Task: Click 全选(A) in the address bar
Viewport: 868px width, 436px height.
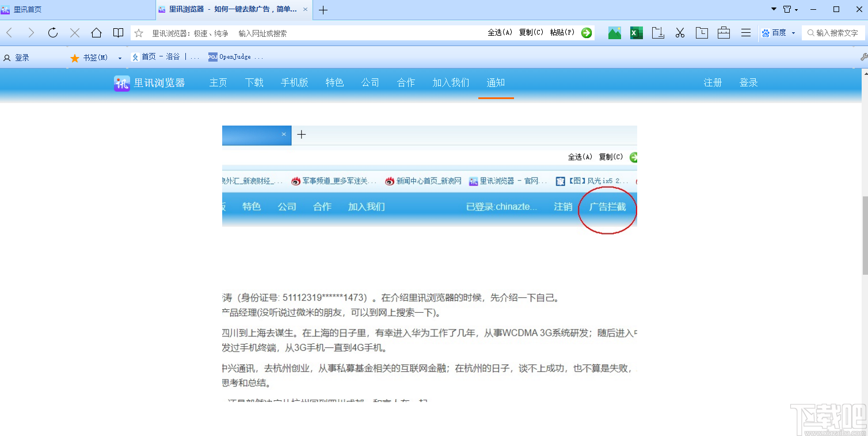Action: tap(500, 33)
